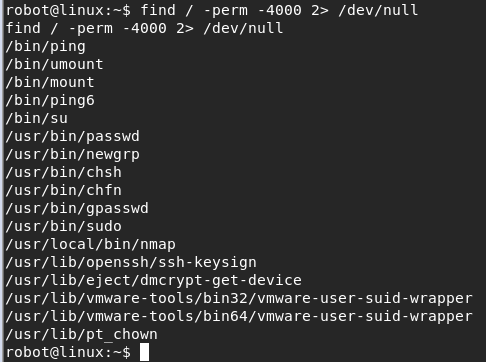
Task: Click the /usr/bin/chsh line
Action: (x=64, y=172)
